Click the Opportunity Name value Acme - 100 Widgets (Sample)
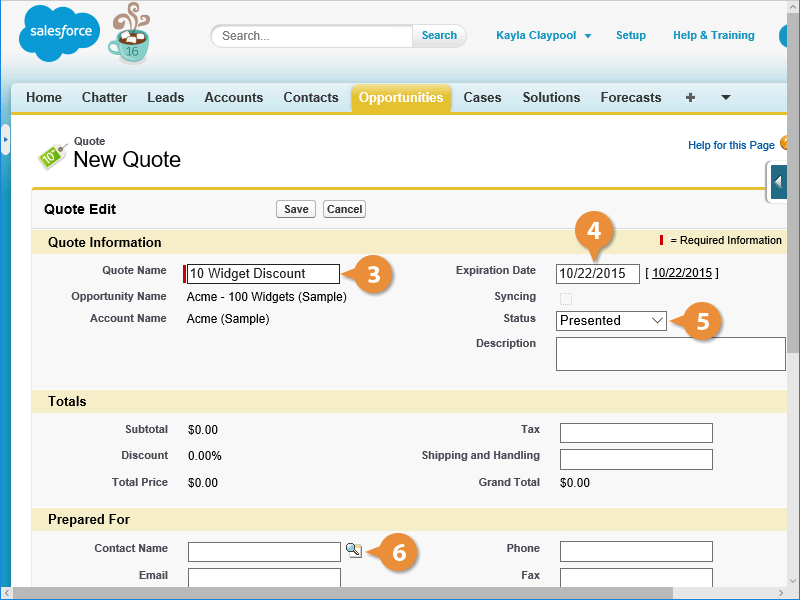 [x=267, y=297]
